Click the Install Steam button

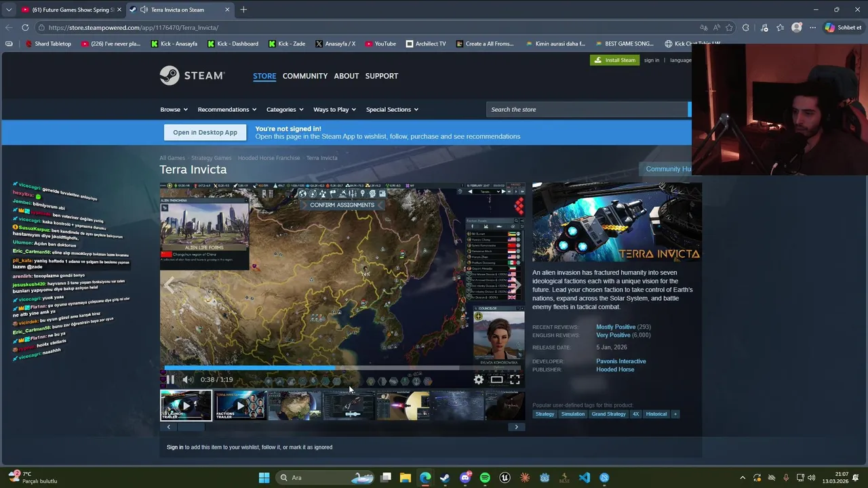point(614,60)
